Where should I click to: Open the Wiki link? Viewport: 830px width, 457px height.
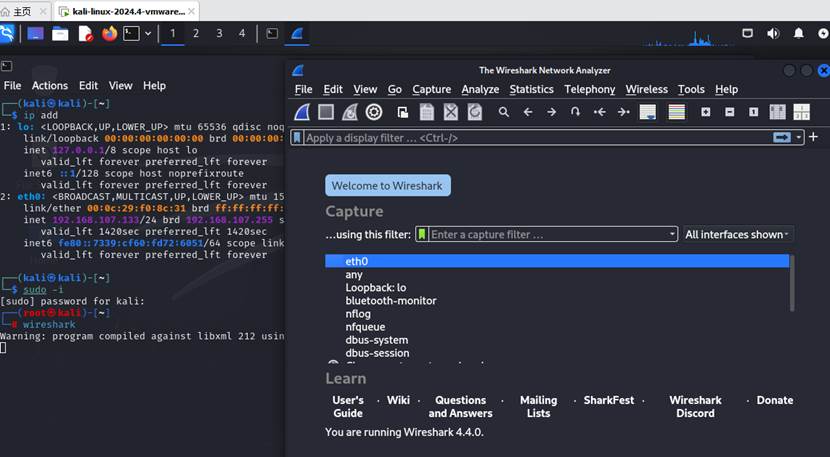(398, 400)
